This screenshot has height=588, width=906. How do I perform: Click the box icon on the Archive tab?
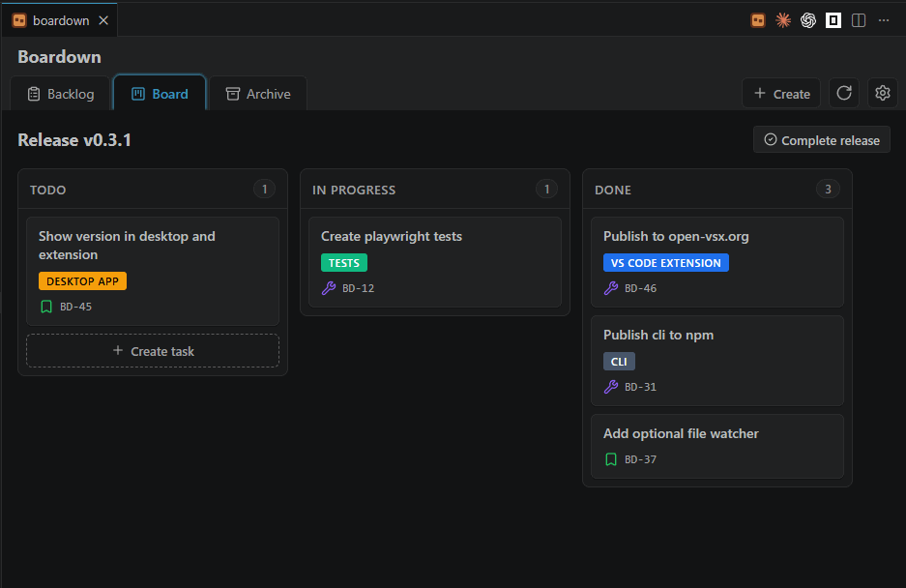tap(233, 94)
